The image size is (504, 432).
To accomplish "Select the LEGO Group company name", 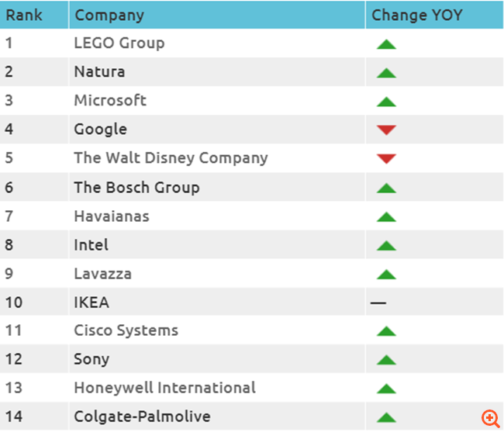I will [119, 43].
